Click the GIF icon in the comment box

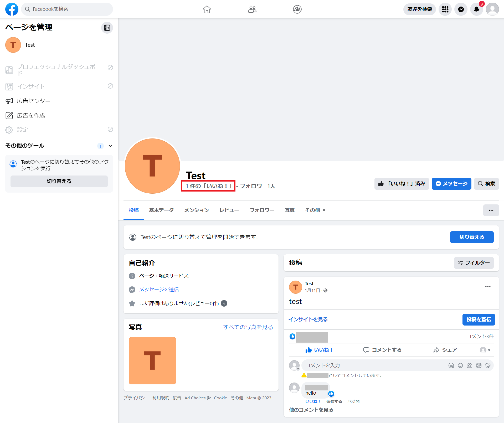pos(479,365)
